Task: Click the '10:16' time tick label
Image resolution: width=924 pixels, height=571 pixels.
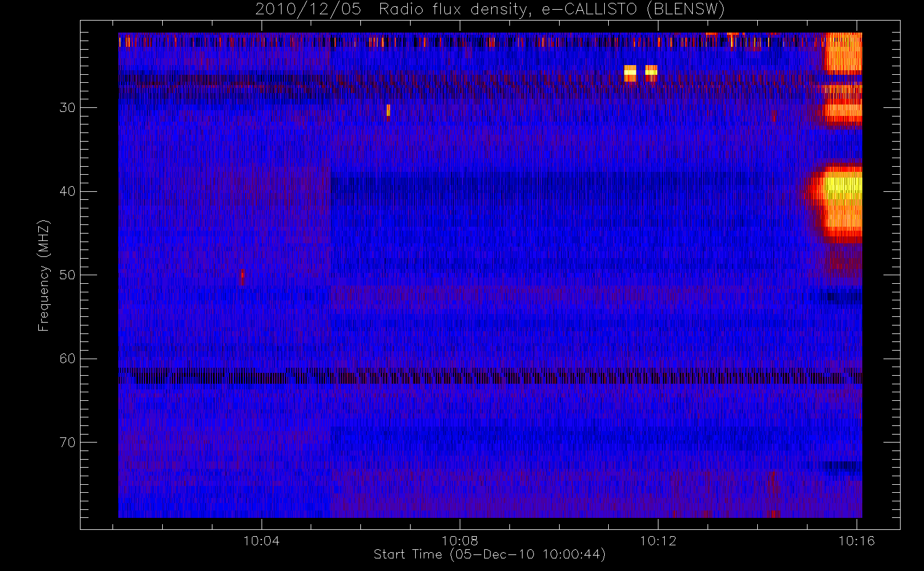Action: pyautogui.click(x=856, y=541)
